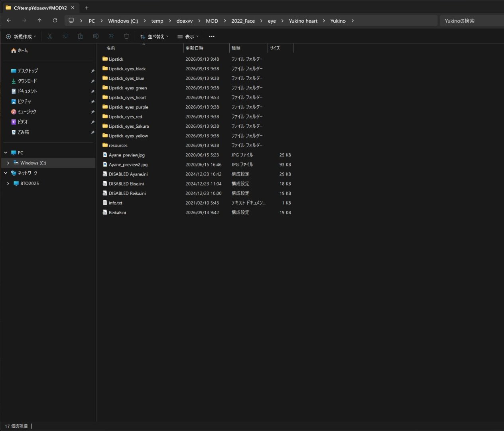Select the C:\temp\doaxvv\MOD tab
The image size is (504, 431).
click(x=40, y=8)
